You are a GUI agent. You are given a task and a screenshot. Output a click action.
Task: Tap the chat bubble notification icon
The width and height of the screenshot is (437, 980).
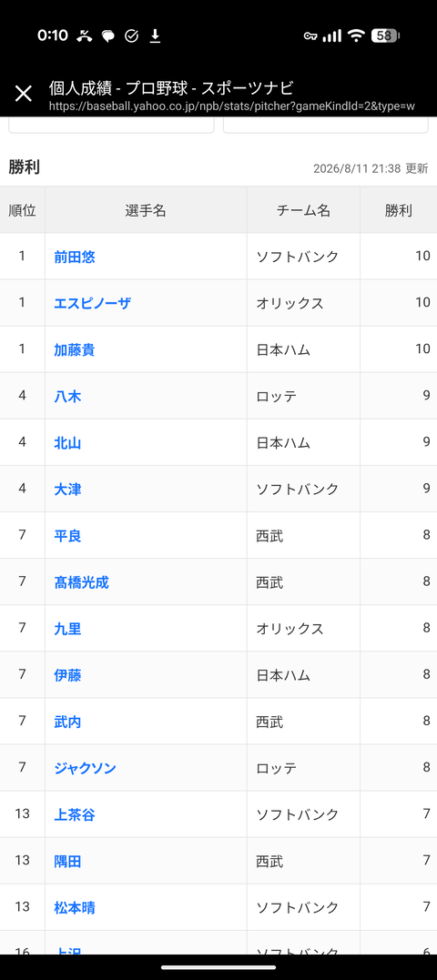click(x=108, y=36)
